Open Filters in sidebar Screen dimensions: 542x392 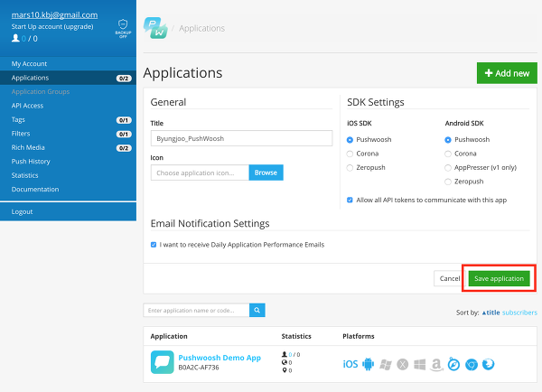coord(68,134)
